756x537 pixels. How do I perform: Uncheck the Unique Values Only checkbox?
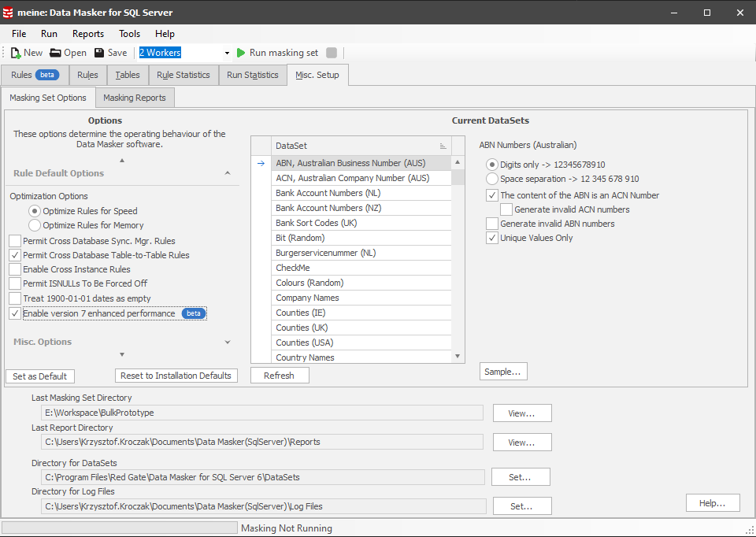(492, 238)
